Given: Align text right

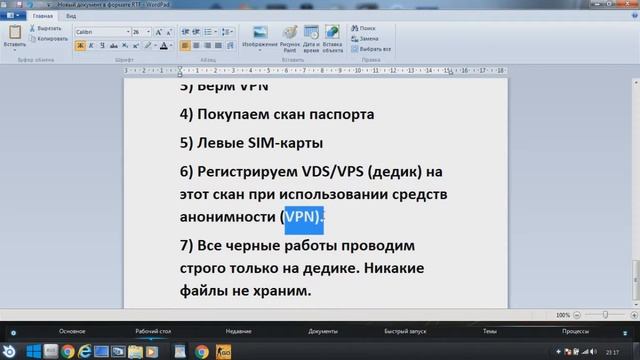Looking at the screenshot, I should coord(208,45).
